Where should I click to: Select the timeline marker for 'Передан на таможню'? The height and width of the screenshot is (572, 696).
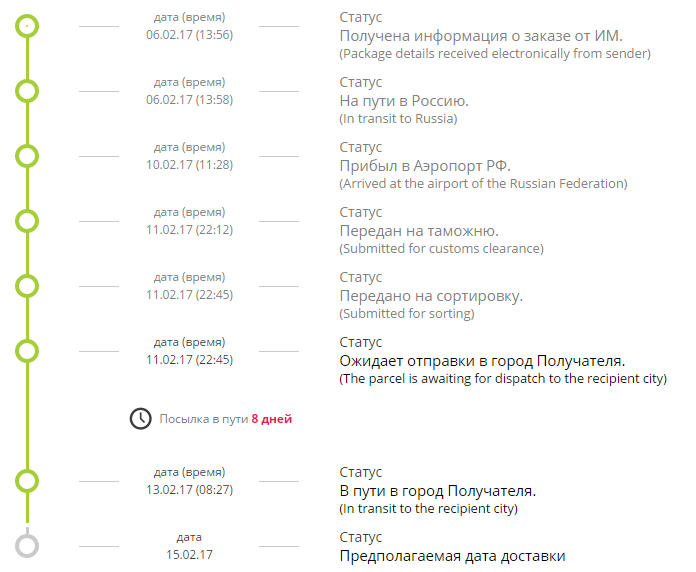tap(28, 221)
